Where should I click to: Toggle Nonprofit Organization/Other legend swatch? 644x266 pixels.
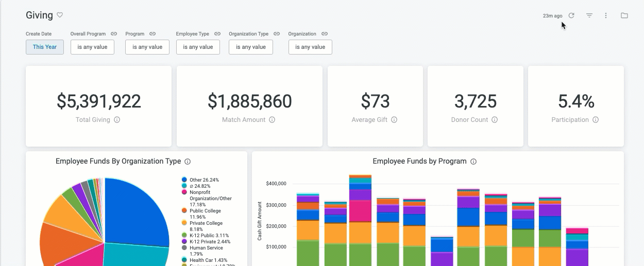(x=184, y=192)
